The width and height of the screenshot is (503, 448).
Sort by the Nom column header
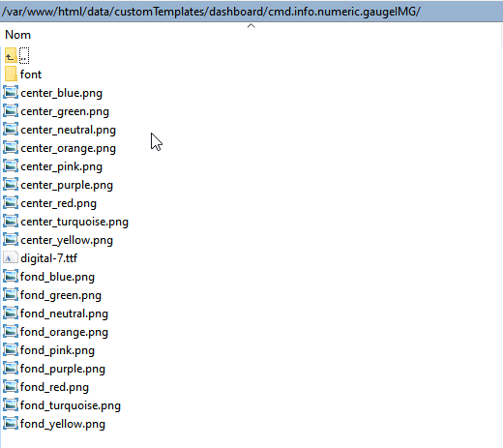[17, 35]
